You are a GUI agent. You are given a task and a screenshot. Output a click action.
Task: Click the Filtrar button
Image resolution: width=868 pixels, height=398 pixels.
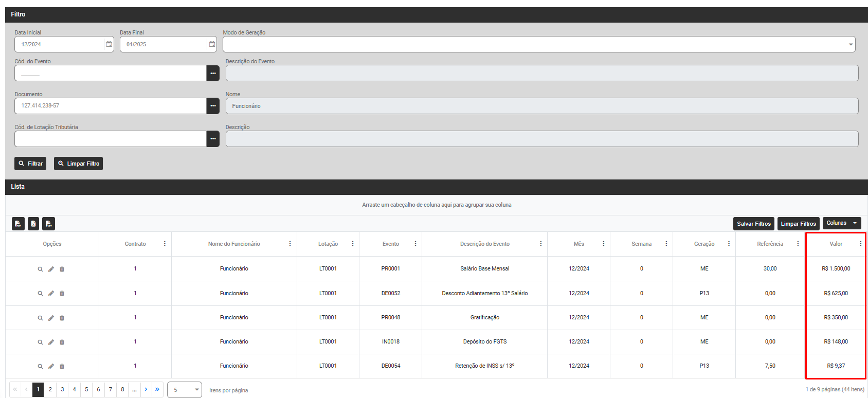[30, 164]
